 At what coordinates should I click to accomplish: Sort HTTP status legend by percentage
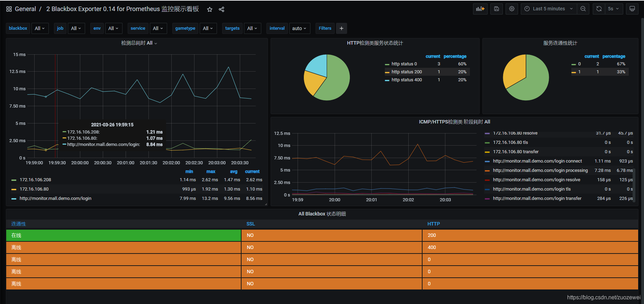(455, 56)
